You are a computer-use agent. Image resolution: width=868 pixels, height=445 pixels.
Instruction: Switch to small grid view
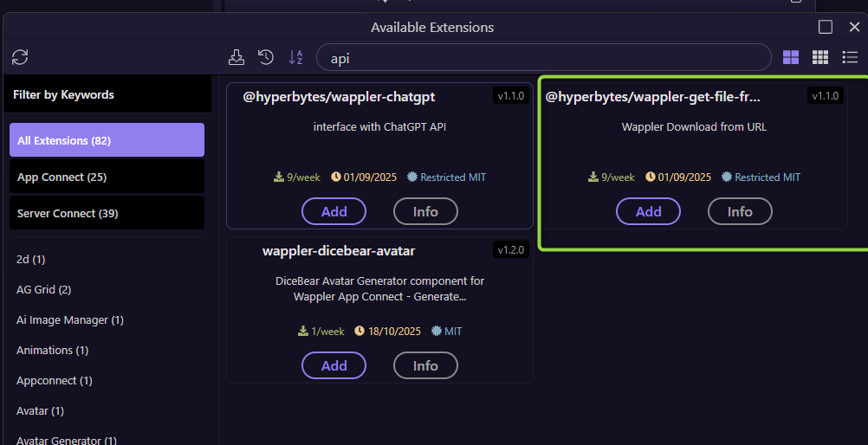[x=820, y=57]
